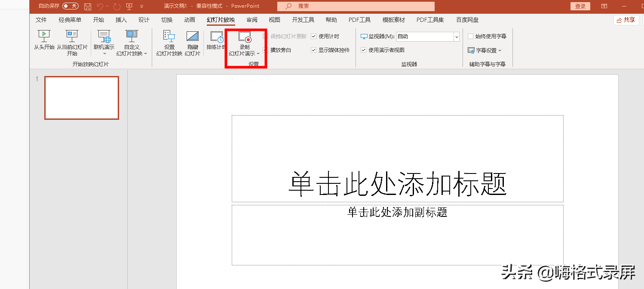Viewport: 644px width, 289px height.
Task: Click the monitor icon beside 监视器(M)
Action: (364, 37)
